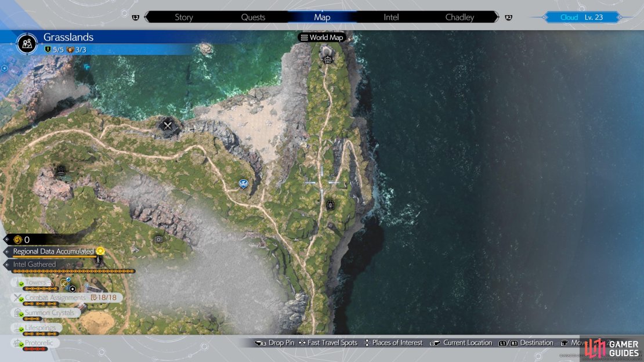Viewport: 644px width, 362px height.
Task: Select the cage-shaped marker in western hills
Action: point(61,169)
